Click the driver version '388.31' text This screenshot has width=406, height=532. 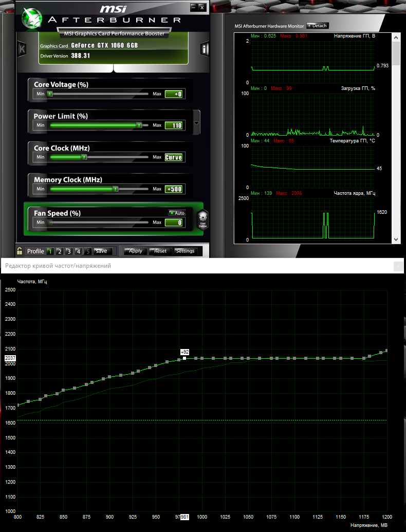click(x=80, y=56)
